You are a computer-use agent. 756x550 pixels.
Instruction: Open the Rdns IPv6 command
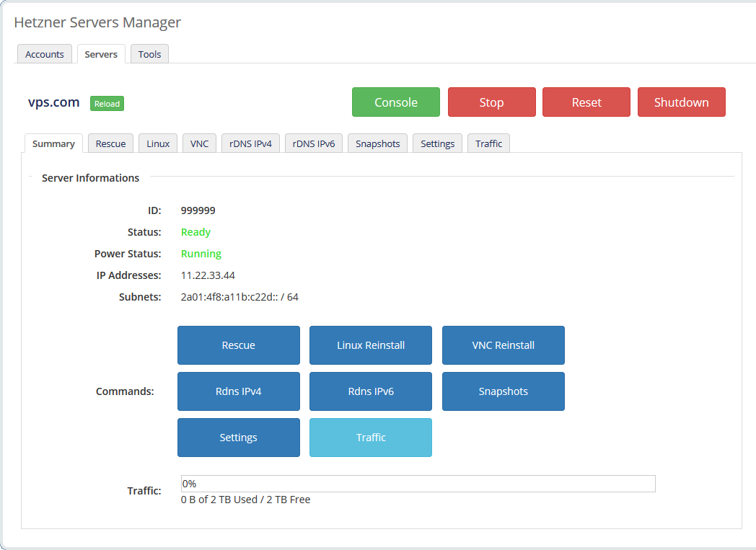click(370, 391)
